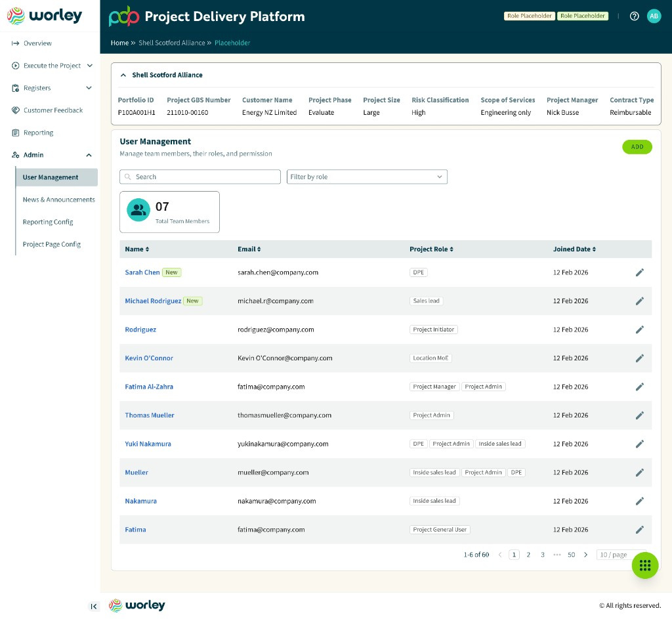This screenshot has width=672, height=619.
Task: Click into the Search users field
Action: (200, 177)
